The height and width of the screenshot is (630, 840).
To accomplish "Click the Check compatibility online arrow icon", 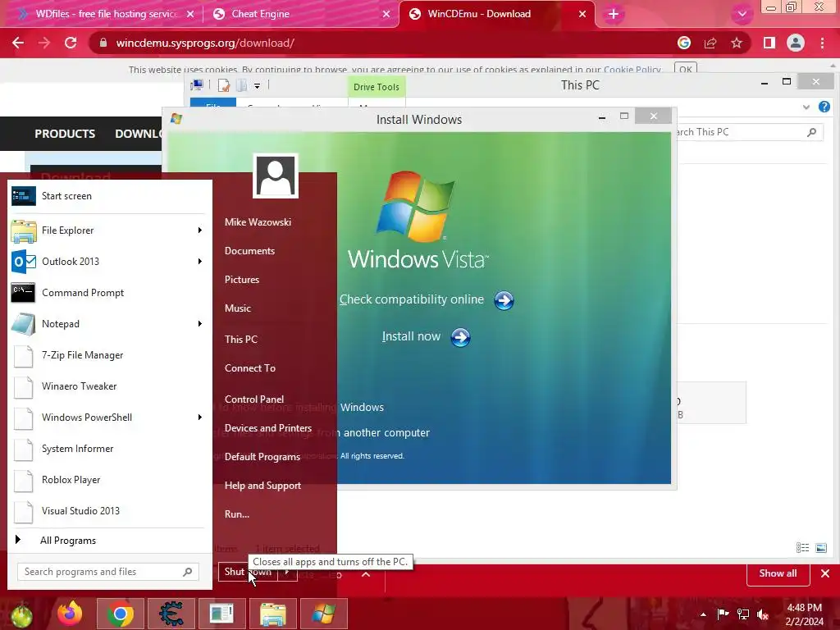I will pos(504,300).
